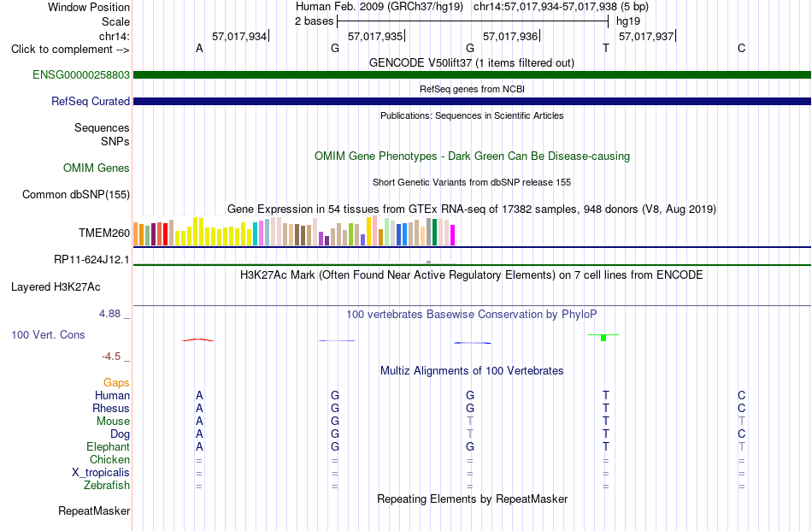Click the Chicken species row label
Viewport: 812px width, 531px height.
(109, 459)
